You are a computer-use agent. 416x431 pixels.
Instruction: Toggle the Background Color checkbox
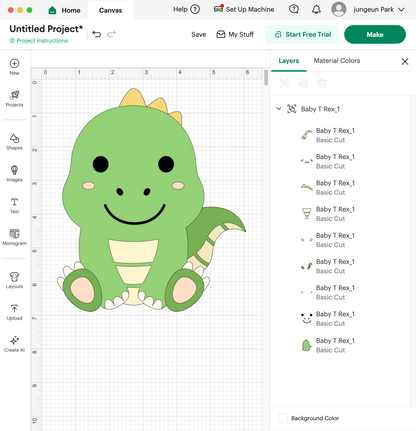click(283, 418)
